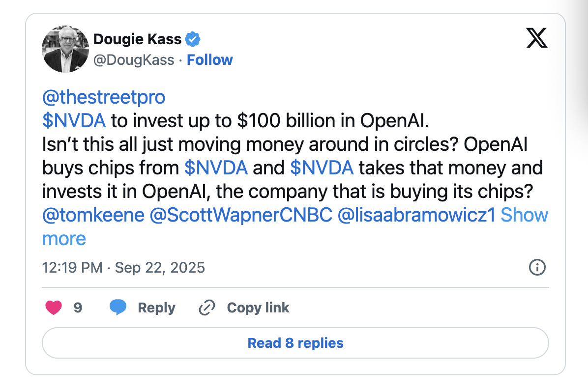Click Dougie Kass's profile photo
Screen dimensions: 588x392
pyautogui.click(x=65, y=49)
